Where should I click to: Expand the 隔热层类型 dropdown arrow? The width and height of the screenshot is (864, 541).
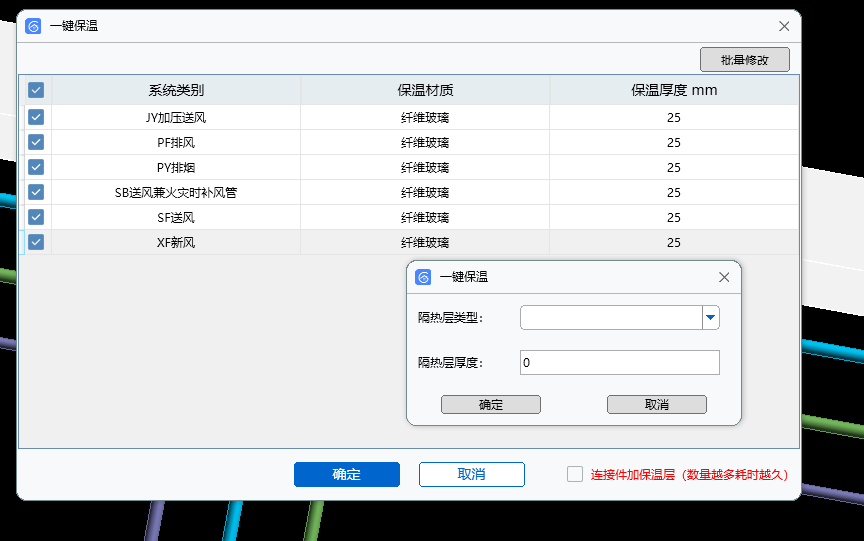(710, 318)
